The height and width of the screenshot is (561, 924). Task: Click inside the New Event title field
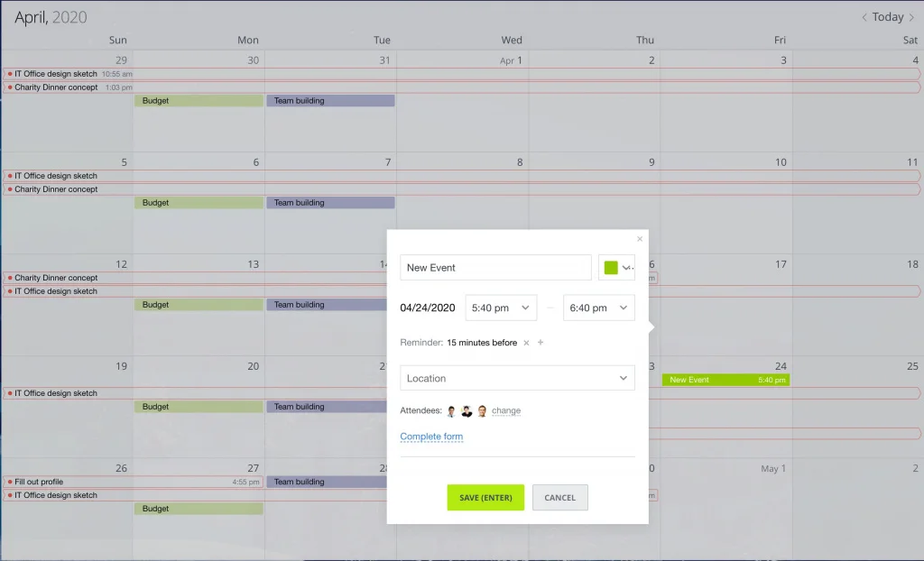[495, 267]
